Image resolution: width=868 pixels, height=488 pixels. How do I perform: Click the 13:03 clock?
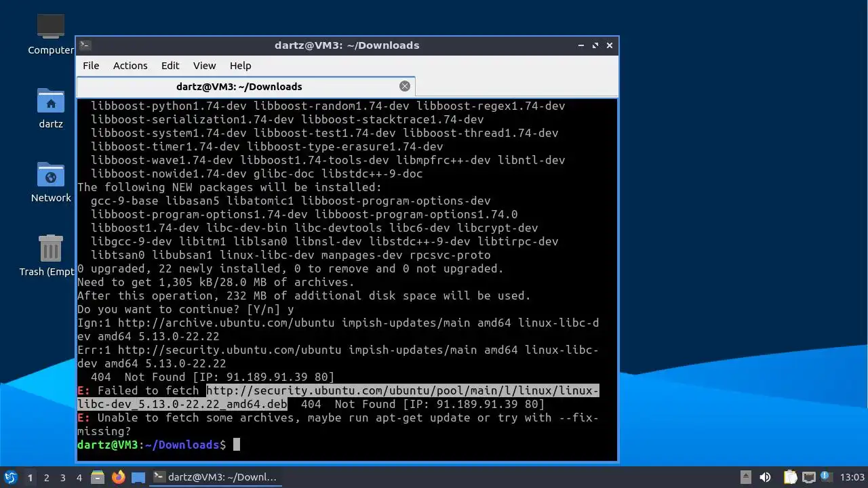pos(852,477)
